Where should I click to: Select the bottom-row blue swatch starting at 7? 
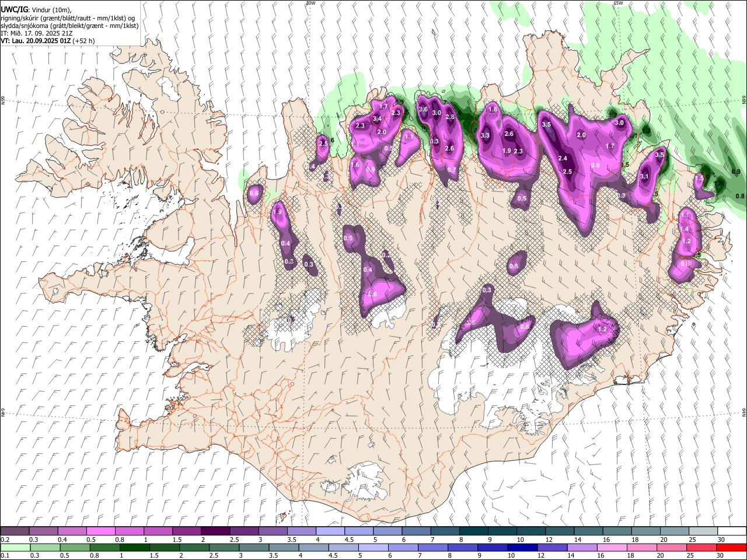[x=434, y=547]
